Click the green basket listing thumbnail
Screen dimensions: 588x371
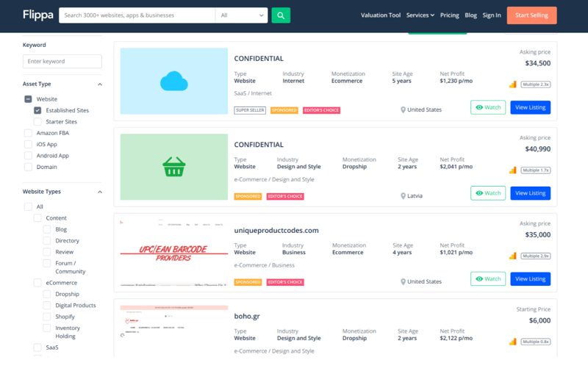coord(174,167)
